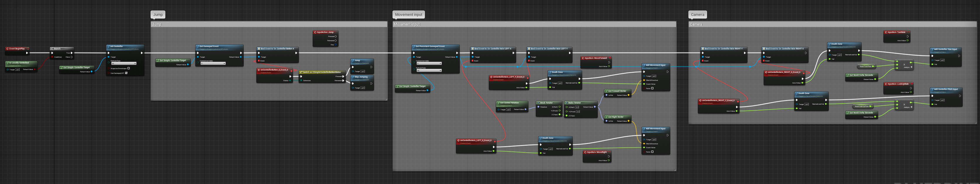
Task: Enable the XInput as DirectInput checkbox
Action: [x=129, y=68]
